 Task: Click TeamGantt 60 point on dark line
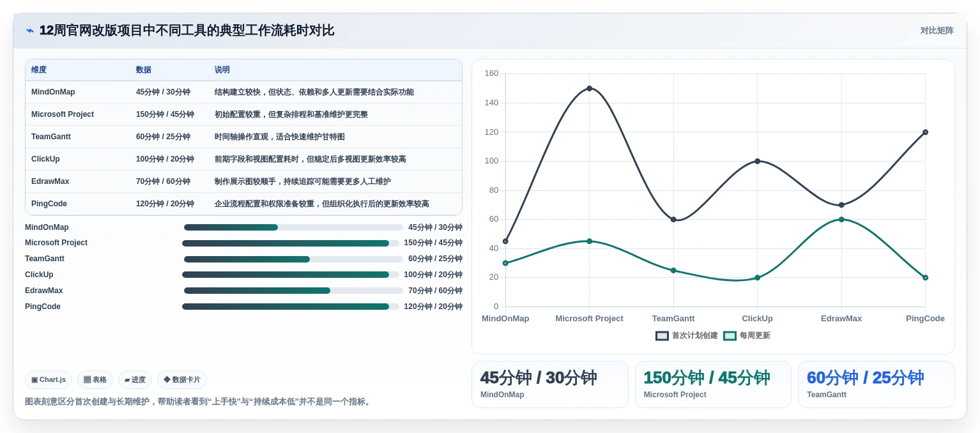click(x=673, y=220)
